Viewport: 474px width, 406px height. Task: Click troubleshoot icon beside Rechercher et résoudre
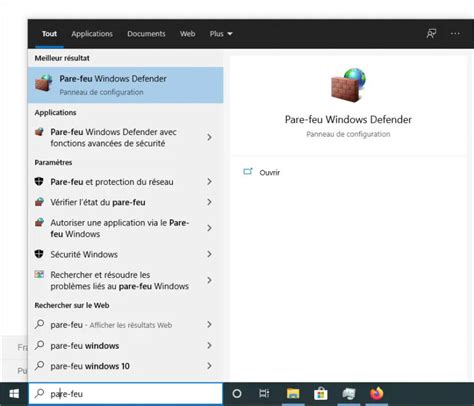(x=39, y=274)
